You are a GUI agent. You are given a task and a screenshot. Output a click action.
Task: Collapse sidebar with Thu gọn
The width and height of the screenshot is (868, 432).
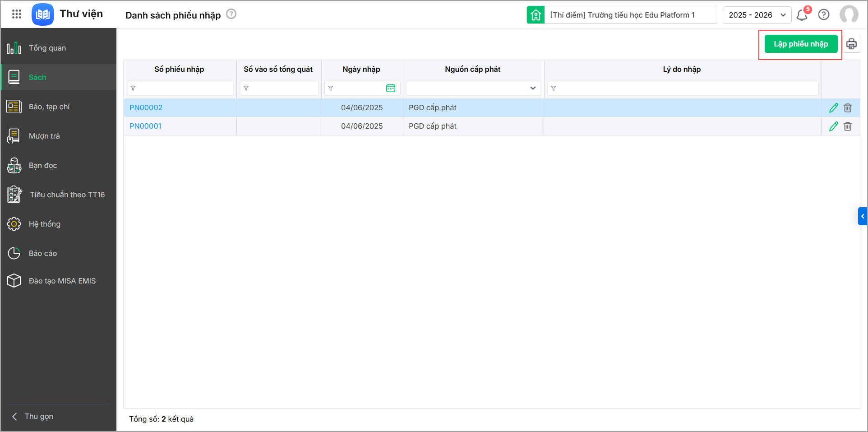tap(33, 416)
